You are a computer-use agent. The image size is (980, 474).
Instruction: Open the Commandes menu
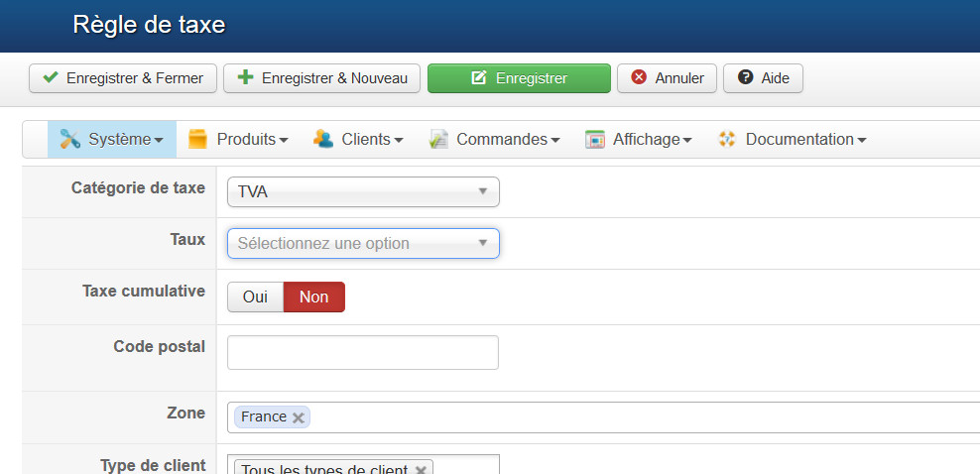coord(494,139)
